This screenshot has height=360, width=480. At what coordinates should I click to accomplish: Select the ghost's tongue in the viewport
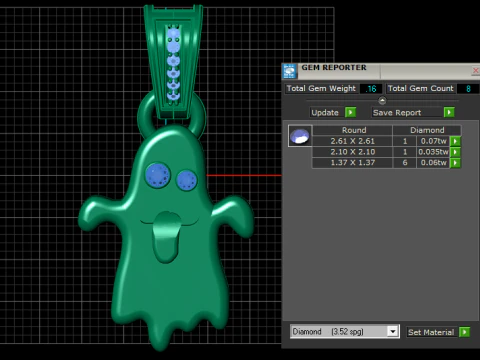[166, 236]
